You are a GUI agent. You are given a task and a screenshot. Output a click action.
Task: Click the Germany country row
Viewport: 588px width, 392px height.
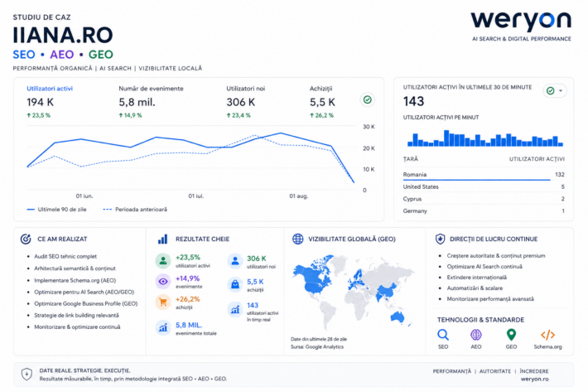click(484, 211)
